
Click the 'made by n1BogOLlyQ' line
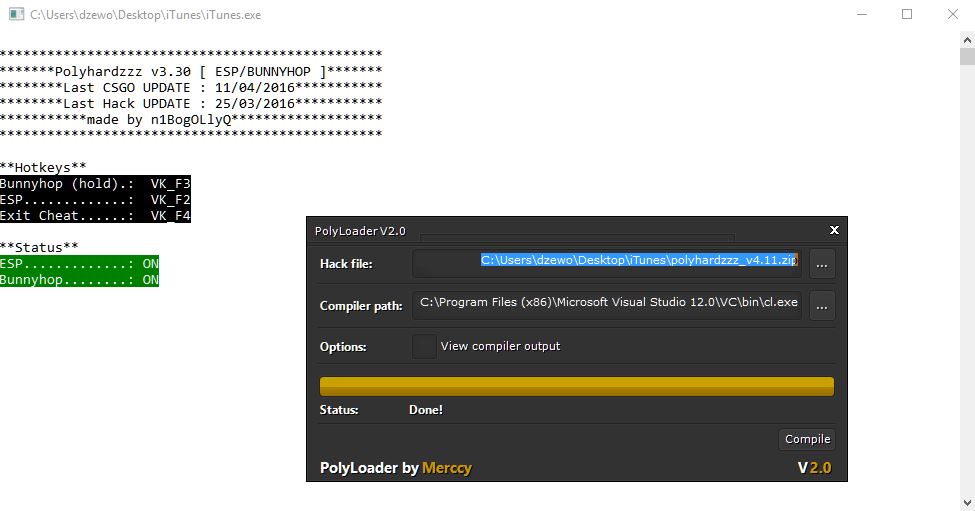point(191,119)
